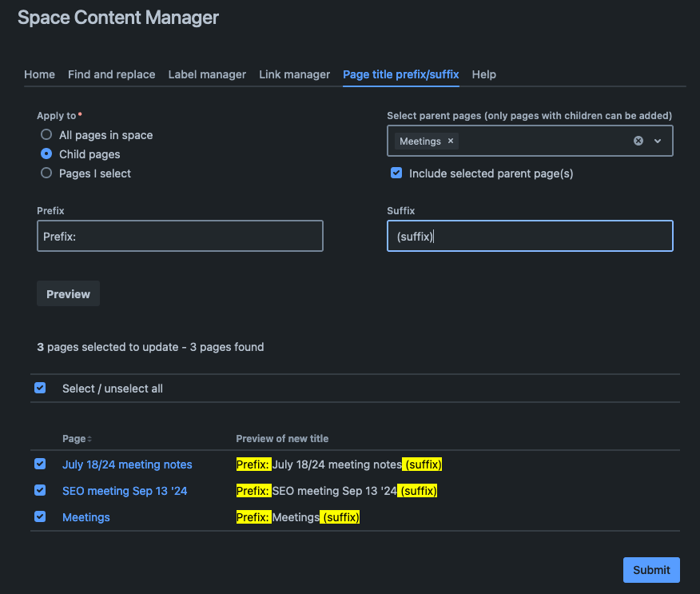Uncheck July 18/24 meeting notes row

coord(40,464)
